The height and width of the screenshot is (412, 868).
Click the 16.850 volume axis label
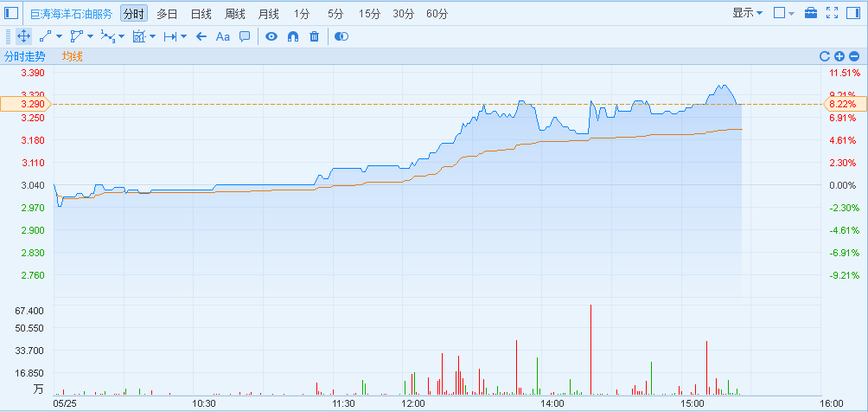[x=31, y=373]
